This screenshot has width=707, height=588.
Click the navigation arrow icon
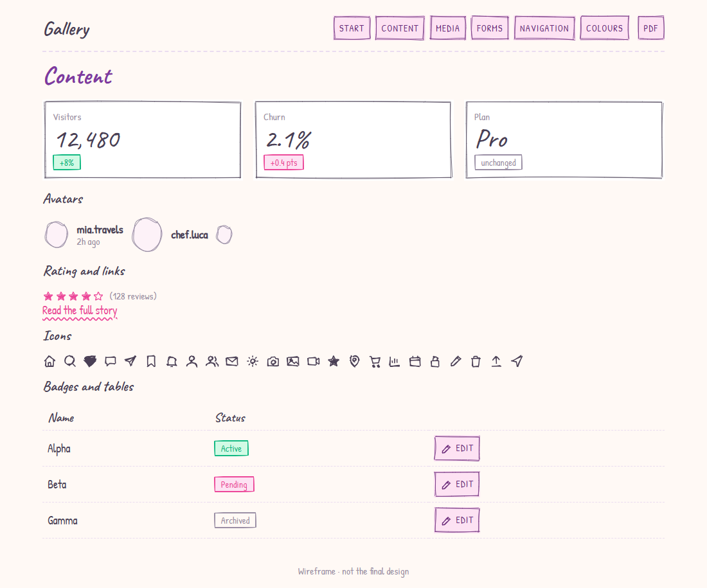(517, 361)
